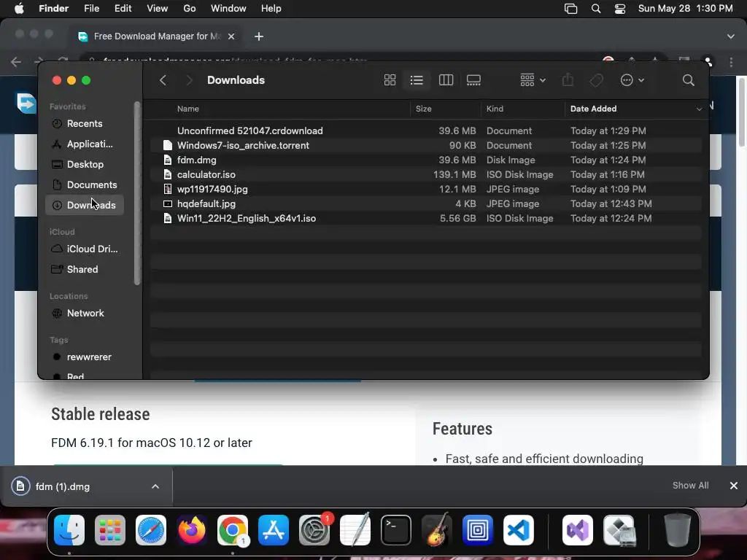Click the Finder share button
Image resolution: width=747 pixels, height=560 pixels.
pyautogui.click(x=568, y=80)
